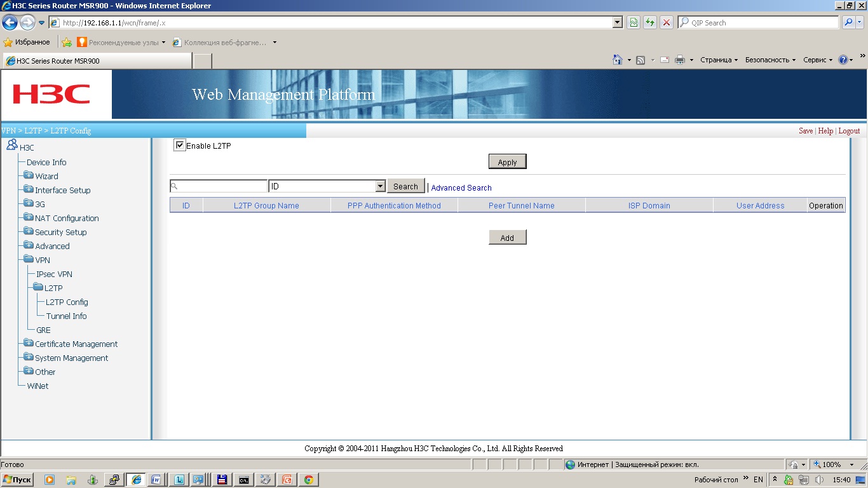Click the network tray icon
868x488 pixels.
804,480
